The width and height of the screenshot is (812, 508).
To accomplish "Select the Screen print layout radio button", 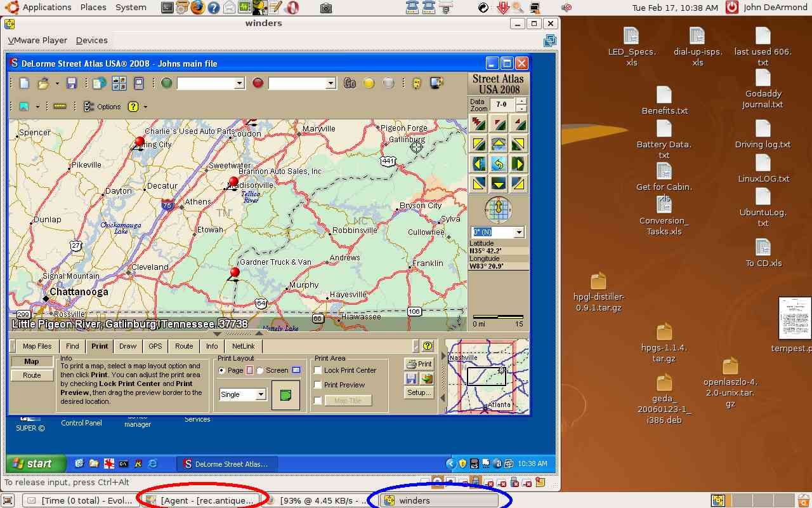I will (x=259, y=370).
